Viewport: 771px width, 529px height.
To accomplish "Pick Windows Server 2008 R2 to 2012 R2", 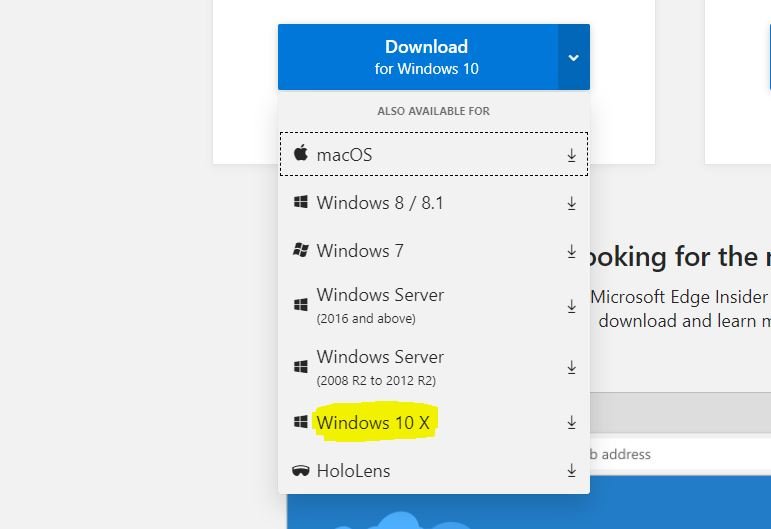I will coord(379,367).
